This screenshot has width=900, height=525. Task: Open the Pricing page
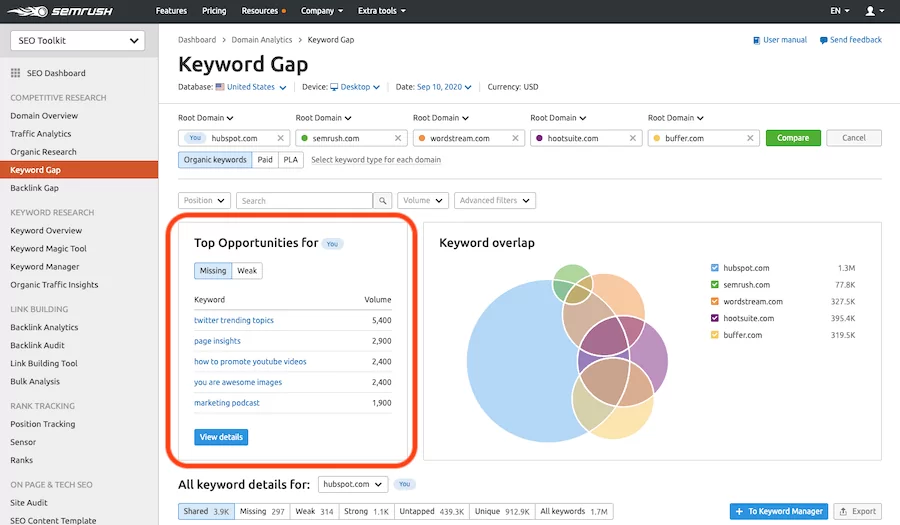click(214, 11)
